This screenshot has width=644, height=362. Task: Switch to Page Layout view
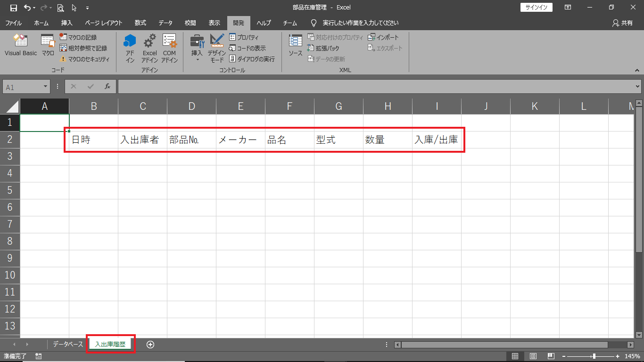click(x=533, y=356)
